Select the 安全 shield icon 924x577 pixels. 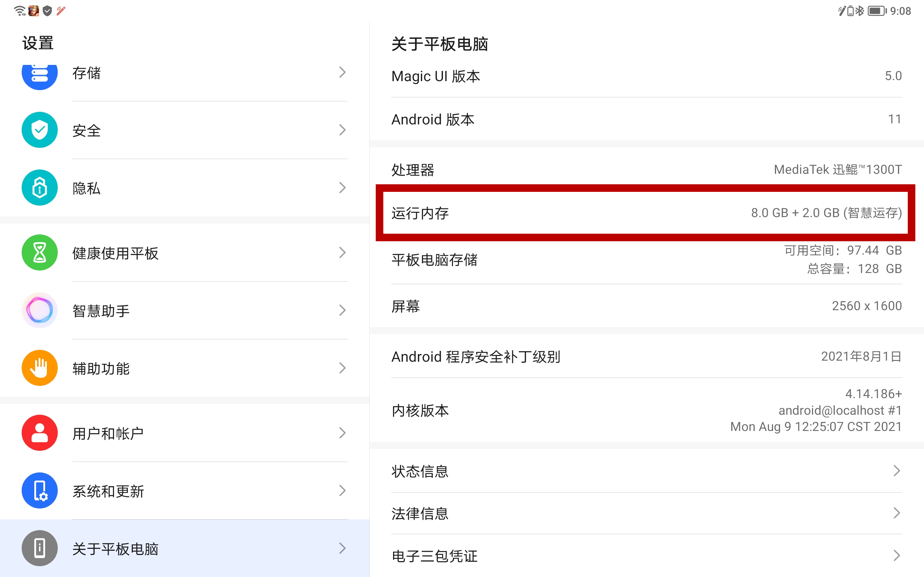coord(40,130)
